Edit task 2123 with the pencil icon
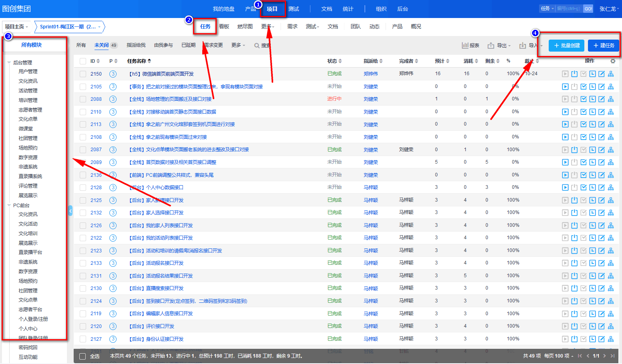Image resolution: width=622 pixels, height=364 pixels. click(x=602, y=251)
